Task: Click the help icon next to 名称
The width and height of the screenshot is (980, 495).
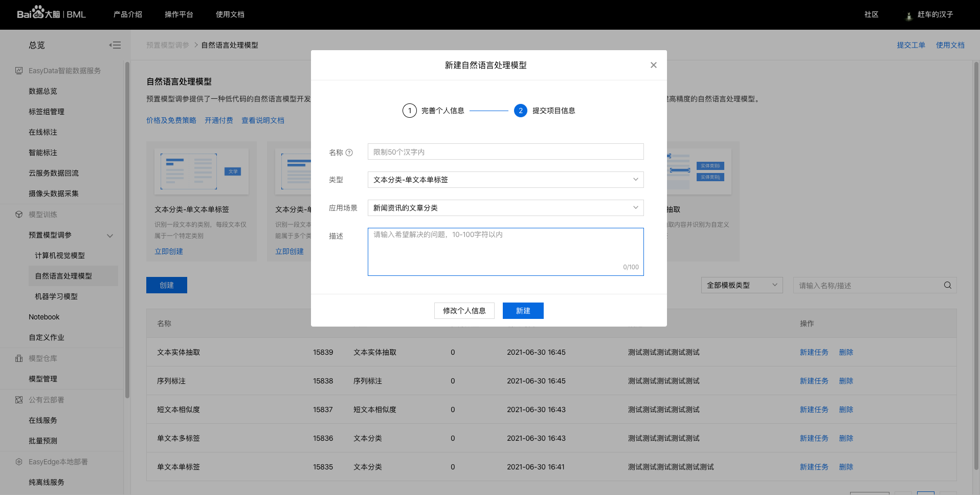Action: click(349, 153)
